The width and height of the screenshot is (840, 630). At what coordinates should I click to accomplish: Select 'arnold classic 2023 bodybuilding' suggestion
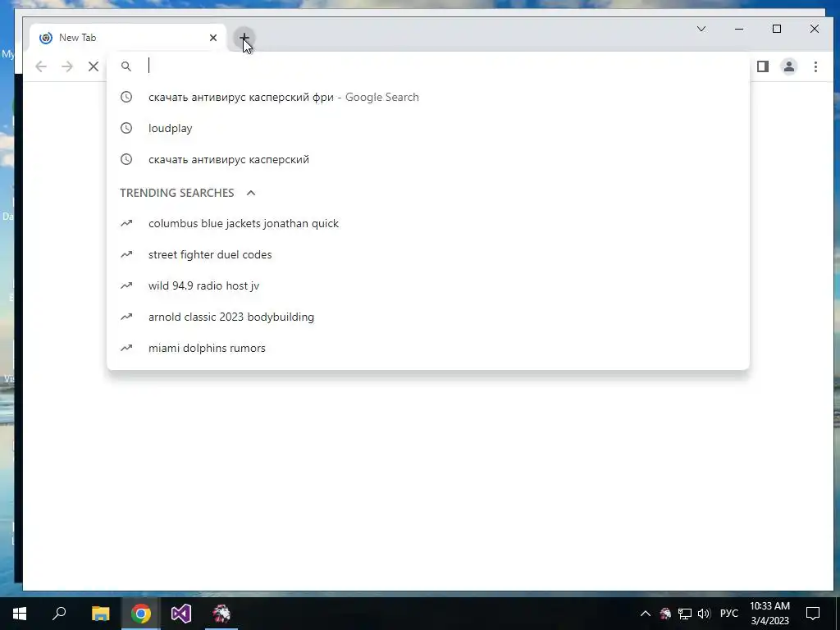[x=428, y=317]
